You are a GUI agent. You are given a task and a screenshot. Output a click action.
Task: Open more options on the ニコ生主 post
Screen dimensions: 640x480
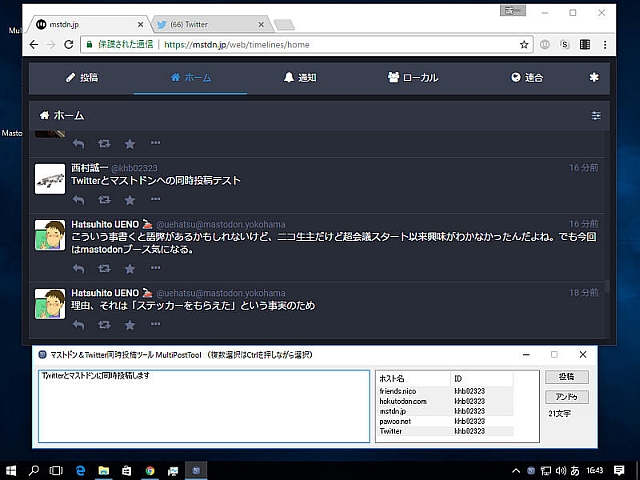[x=156, y=268]
